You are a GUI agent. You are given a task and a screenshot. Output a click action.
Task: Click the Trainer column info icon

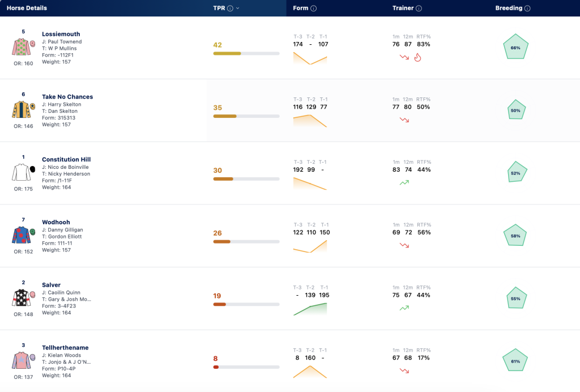click(419, 8)
